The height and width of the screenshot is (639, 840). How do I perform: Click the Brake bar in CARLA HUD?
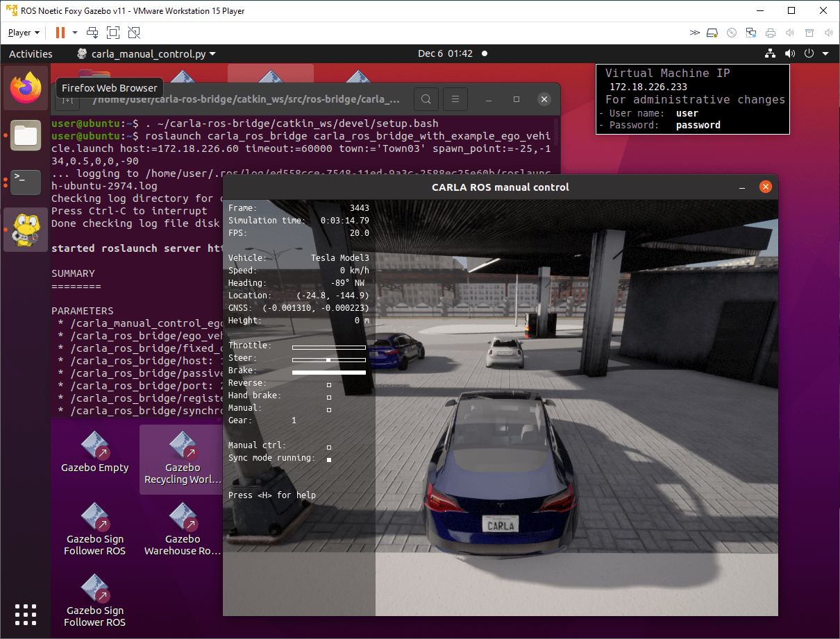click(x=329, y=373)
